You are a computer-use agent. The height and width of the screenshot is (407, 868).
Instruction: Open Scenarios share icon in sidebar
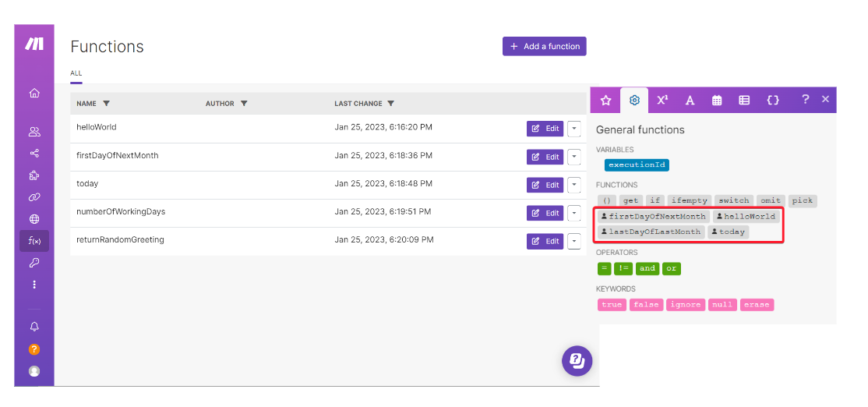coord(34,154)
